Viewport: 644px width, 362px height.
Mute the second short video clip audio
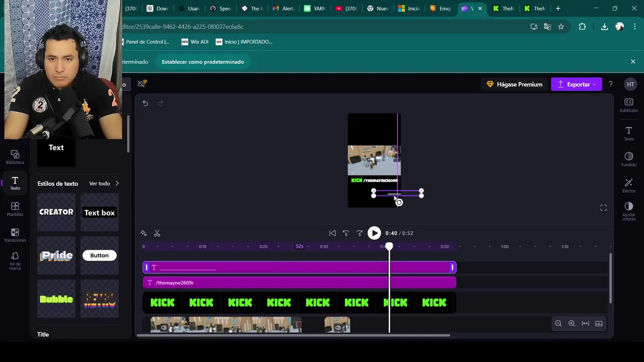click(338, 328)
